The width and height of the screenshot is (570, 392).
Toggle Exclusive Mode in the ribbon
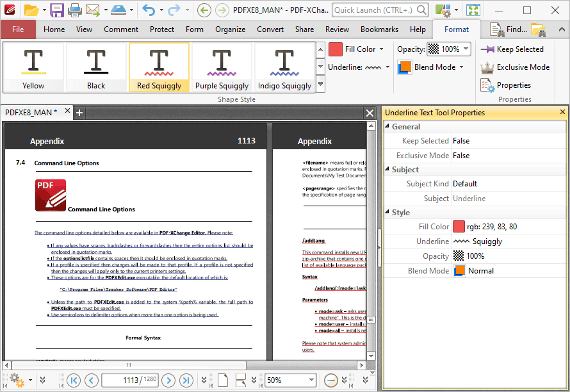[x=515, y=67]
